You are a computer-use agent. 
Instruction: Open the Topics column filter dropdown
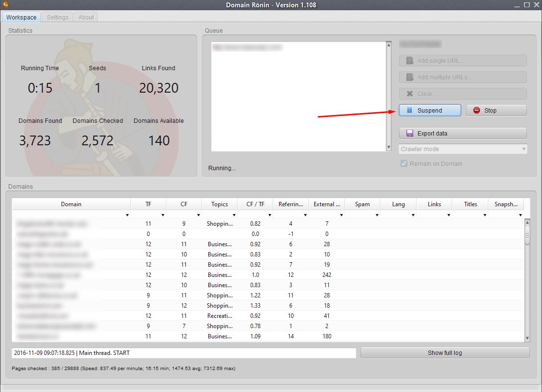234,215
